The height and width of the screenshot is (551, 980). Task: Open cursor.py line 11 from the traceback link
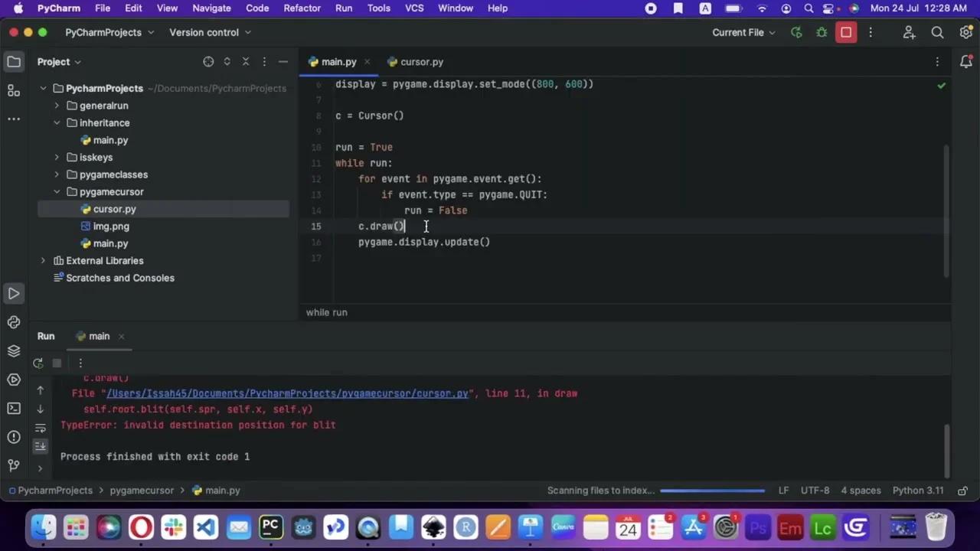(287, 393)
